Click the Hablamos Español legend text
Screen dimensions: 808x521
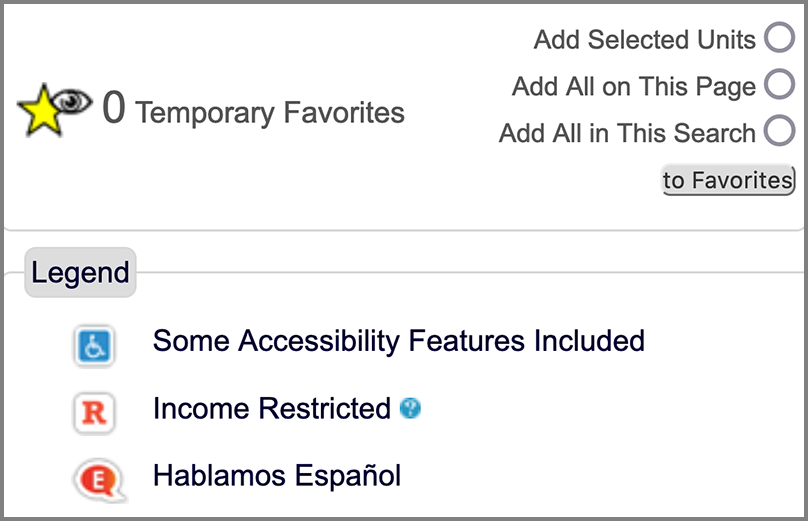pos(277,476)
